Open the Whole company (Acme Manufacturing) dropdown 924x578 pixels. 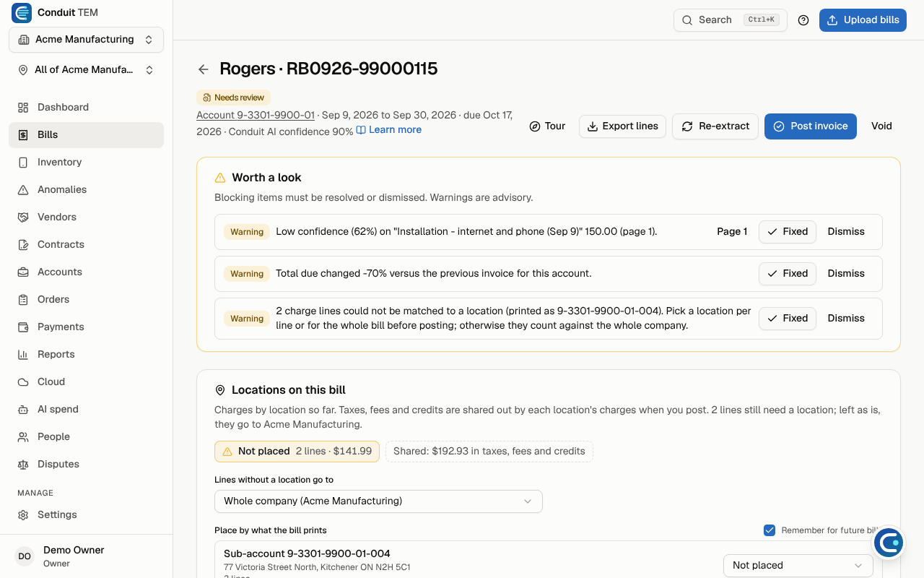(x=378, y=501)
